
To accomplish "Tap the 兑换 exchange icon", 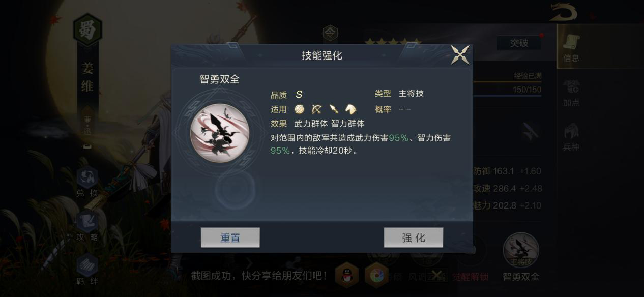I will click(x=86, y=182).
